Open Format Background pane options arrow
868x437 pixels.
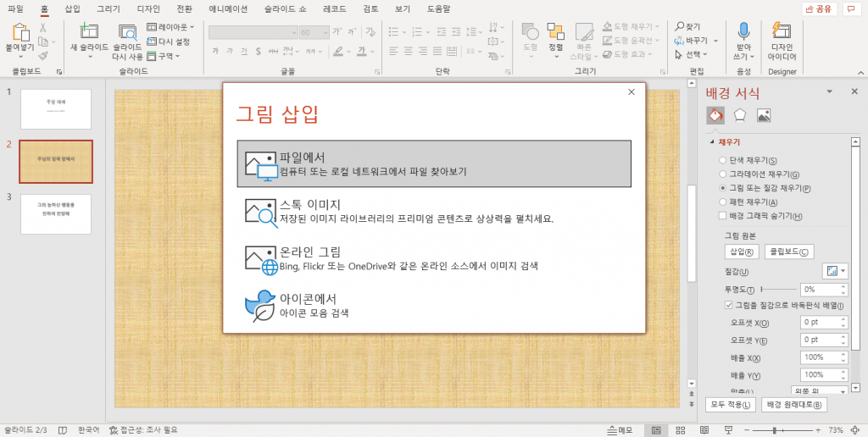pyautogui.click(x=829, y=91)
